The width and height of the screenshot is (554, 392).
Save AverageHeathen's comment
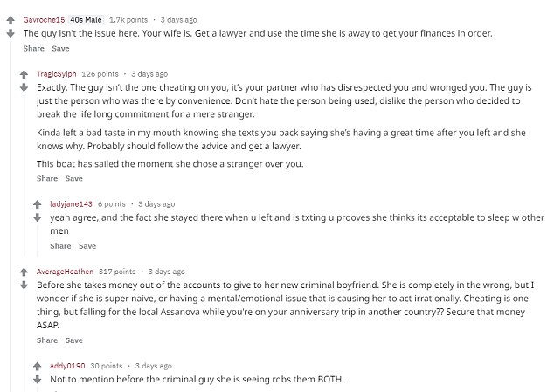pyautogui.click(x=74, y=340)
